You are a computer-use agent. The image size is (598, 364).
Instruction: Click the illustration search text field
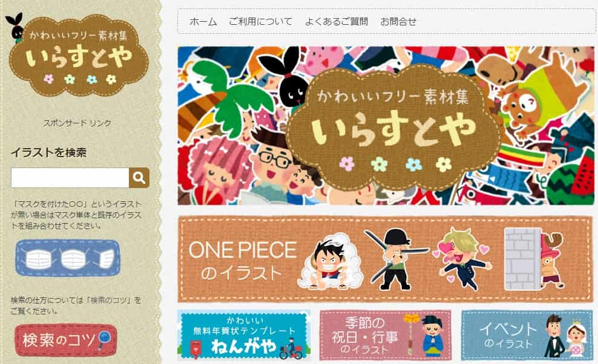pyautogui.click(x=70, y=178)
